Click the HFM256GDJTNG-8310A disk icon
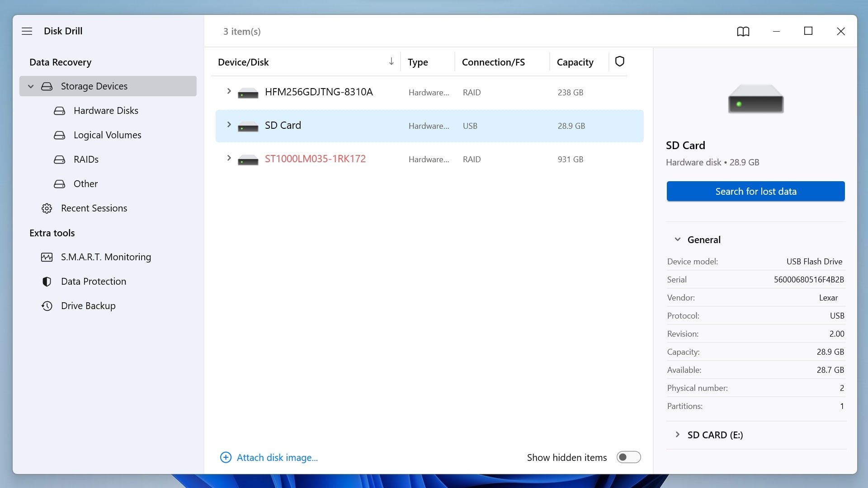This screenshot has width=868, height=488. (x=248, y=93)
